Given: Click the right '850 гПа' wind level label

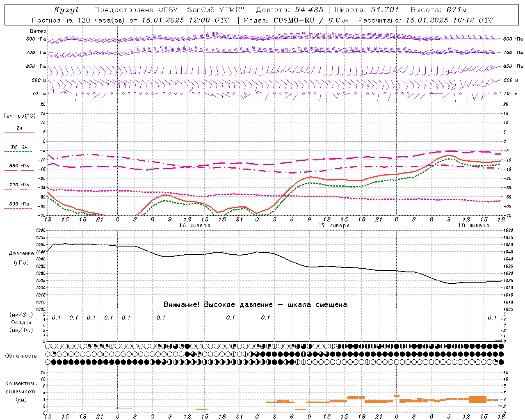Looking at the screenshot, I should [514, 66].
